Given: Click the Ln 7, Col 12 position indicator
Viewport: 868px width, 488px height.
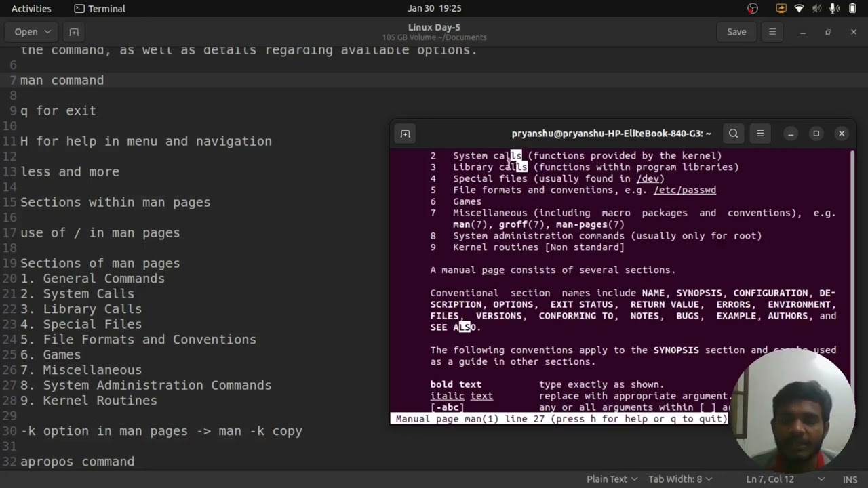Looking at the screenshot, I should click(x=770, y=479).
